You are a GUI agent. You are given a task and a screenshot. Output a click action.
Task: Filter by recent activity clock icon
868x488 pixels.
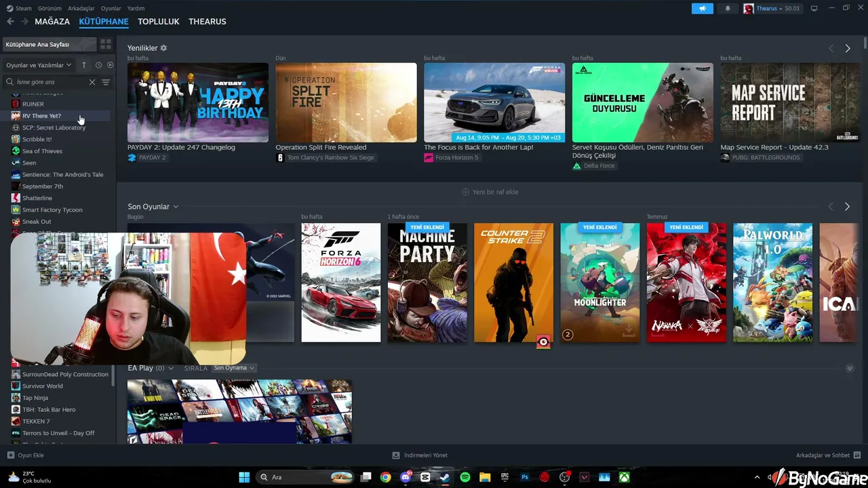point(98,65)
